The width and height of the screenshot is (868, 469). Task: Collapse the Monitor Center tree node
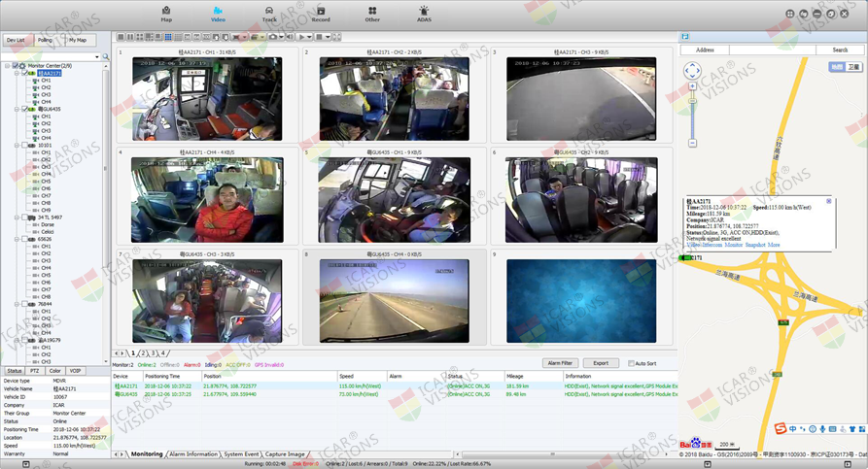coord(7,66)
